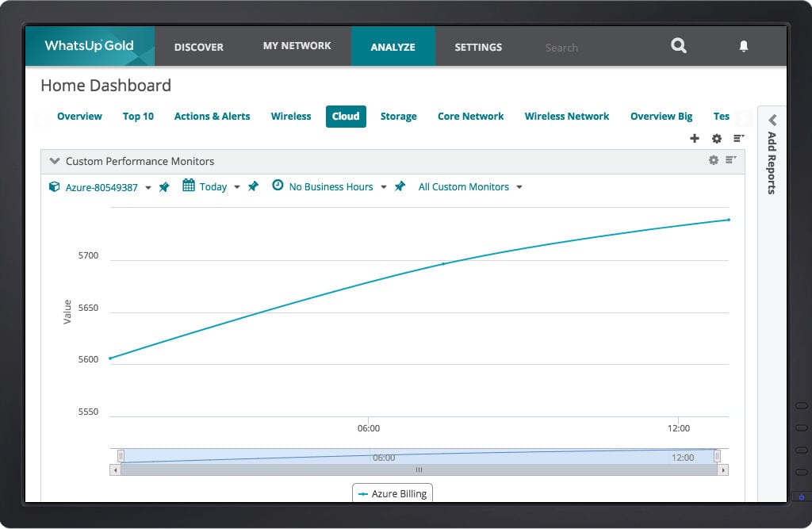Click the clock icon beside No Business Hours
Image resolution: width=812 pixels, height=529 pixels.
(278, 186)
